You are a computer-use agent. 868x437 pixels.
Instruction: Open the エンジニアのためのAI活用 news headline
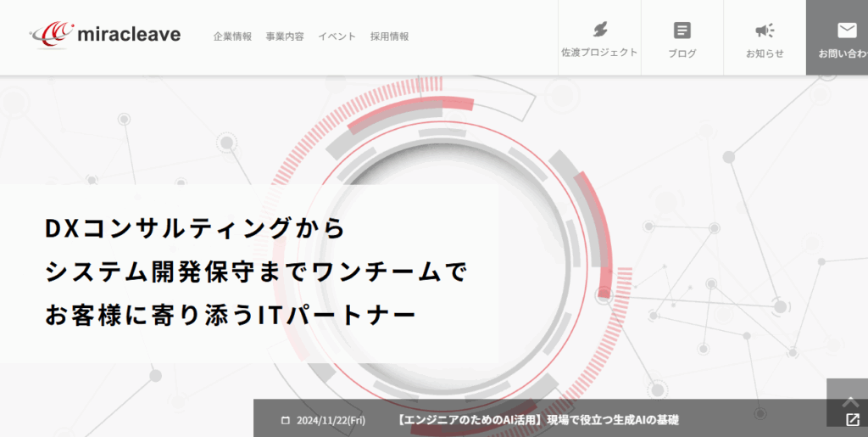click(538, 420)
